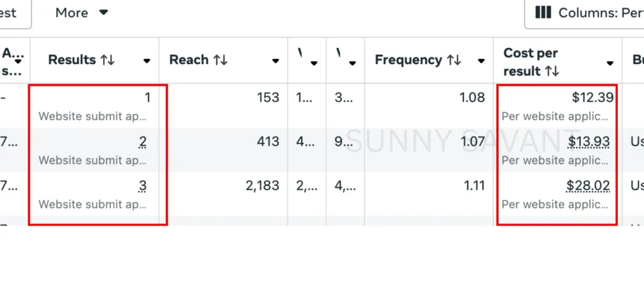Sort by the Results column

pos(107,60)
